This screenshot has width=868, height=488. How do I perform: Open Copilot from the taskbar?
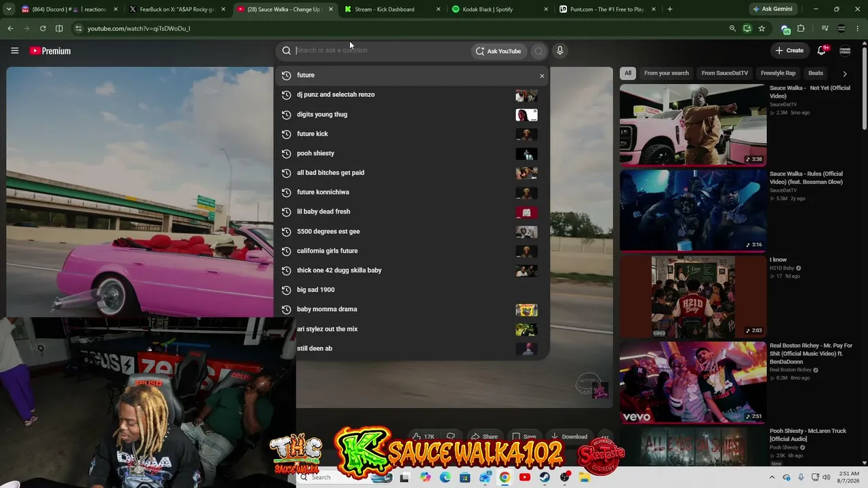coord(425,477)
